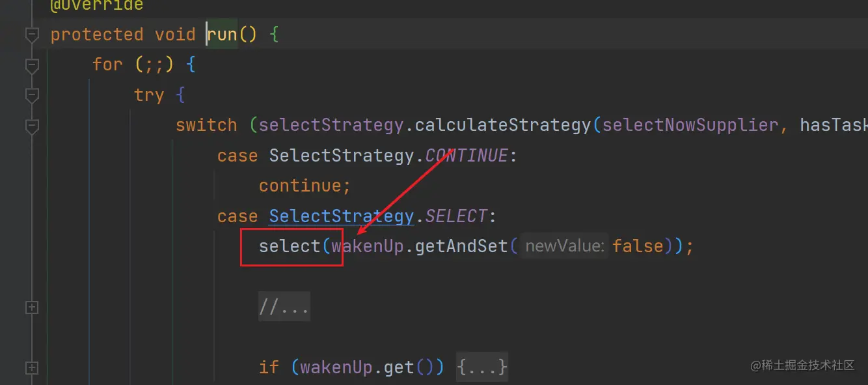Collapse the for (;;) loop fold marker

[32, 64]
